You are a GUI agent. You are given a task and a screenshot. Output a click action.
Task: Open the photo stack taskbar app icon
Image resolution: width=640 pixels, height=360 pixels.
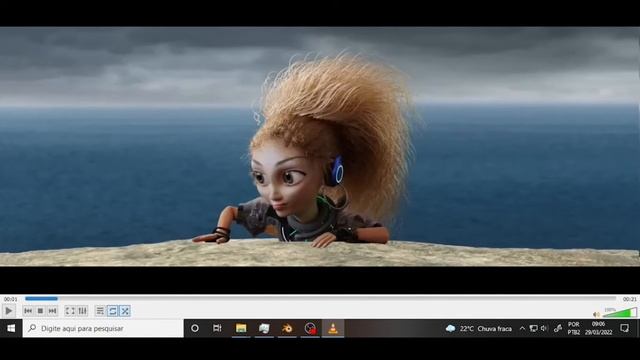(264, 328)
